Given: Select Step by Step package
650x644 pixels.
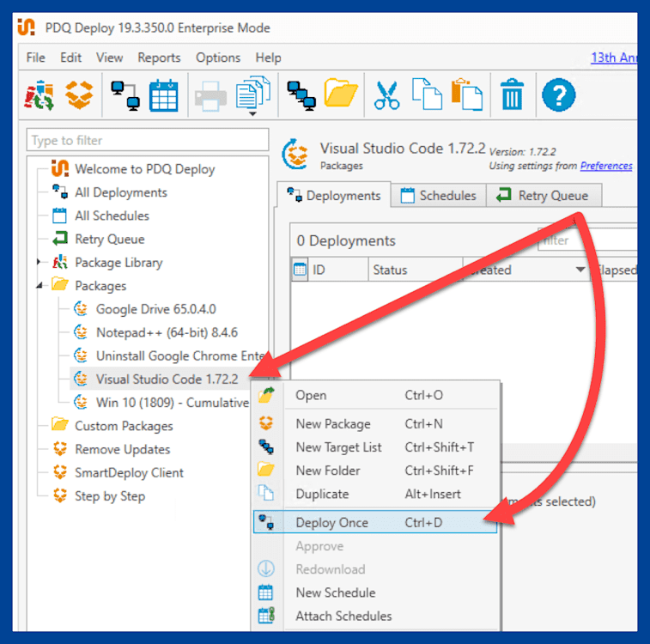Looking at the screenshot, I should coord(110,496).
